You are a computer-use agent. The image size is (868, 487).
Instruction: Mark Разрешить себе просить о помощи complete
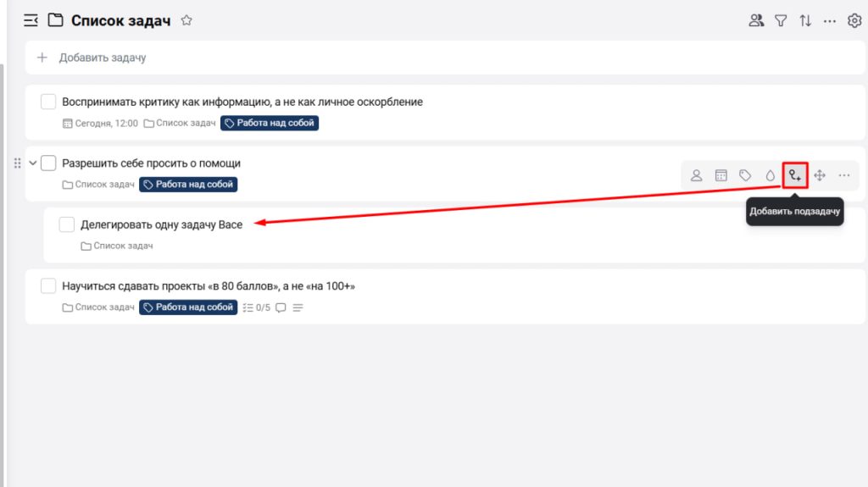click(48, 163)
